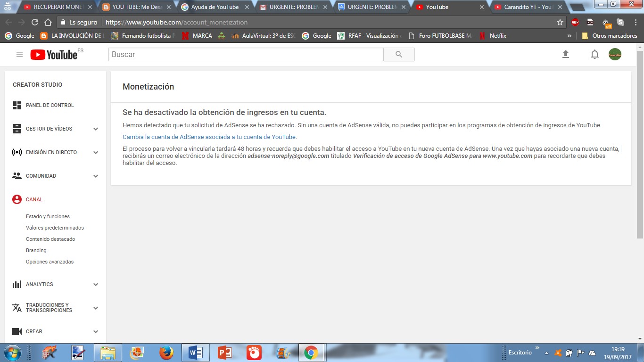The image size is (644, 362).
Task: Show hidden system tray icons arrow
Action: 546,353
